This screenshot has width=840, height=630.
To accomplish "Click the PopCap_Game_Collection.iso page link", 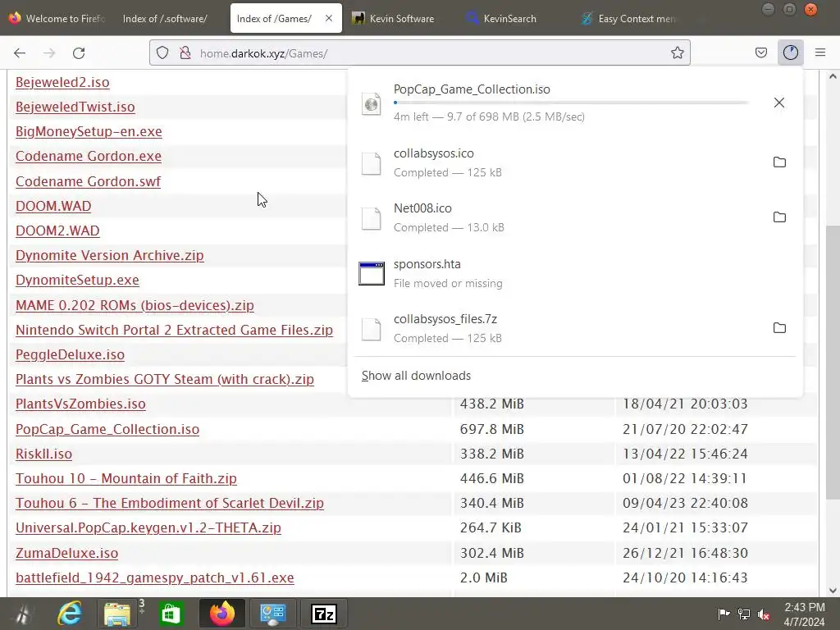I will pos(107,430).
